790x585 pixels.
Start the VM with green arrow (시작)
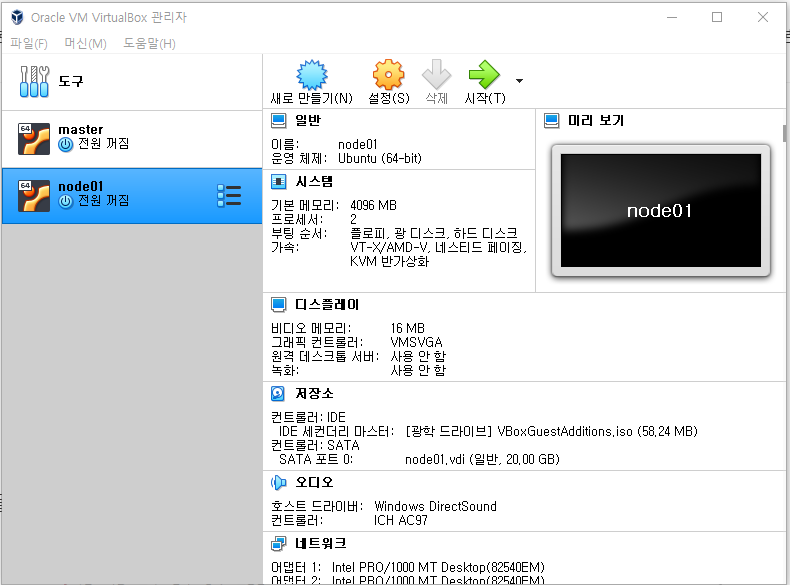coord(484,75)
